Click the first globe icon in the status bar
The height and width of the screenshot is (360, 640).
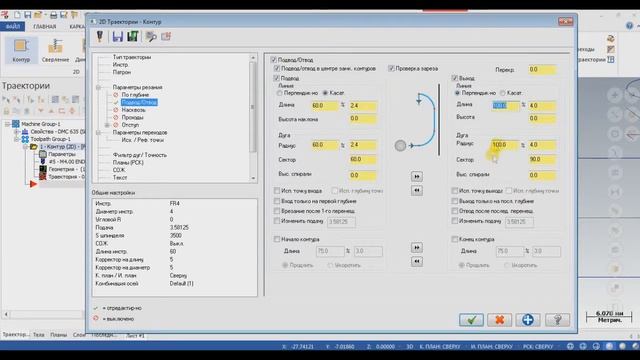[x=570, y=346]
